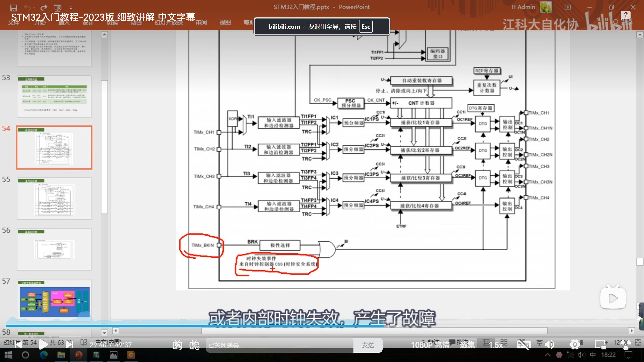Viewport: 644px width, 362px height.
Task: Open the 选集 episode list
Action: tap(467, 345)
